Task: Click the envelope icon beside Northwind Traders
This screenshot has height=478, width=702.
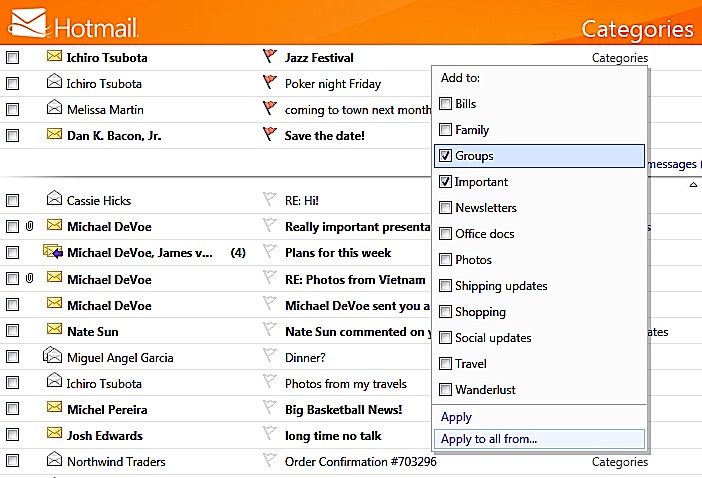Action: click(54, 461)
